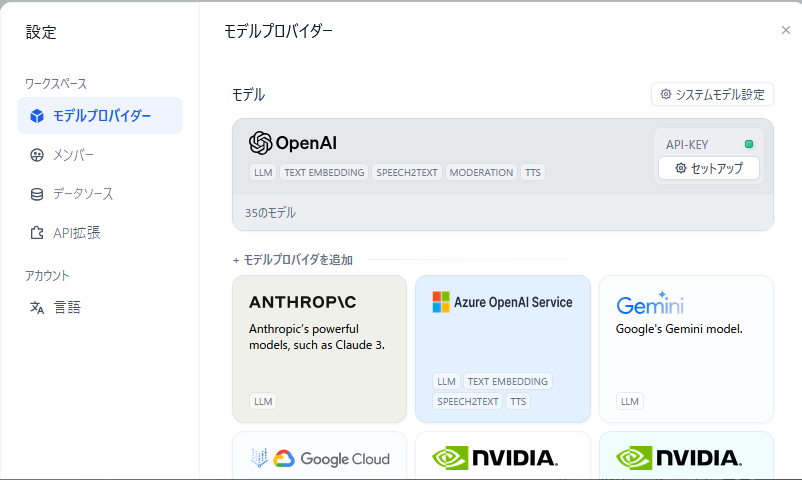
Task: Click the language translate icon
Action: click(37, 308)
